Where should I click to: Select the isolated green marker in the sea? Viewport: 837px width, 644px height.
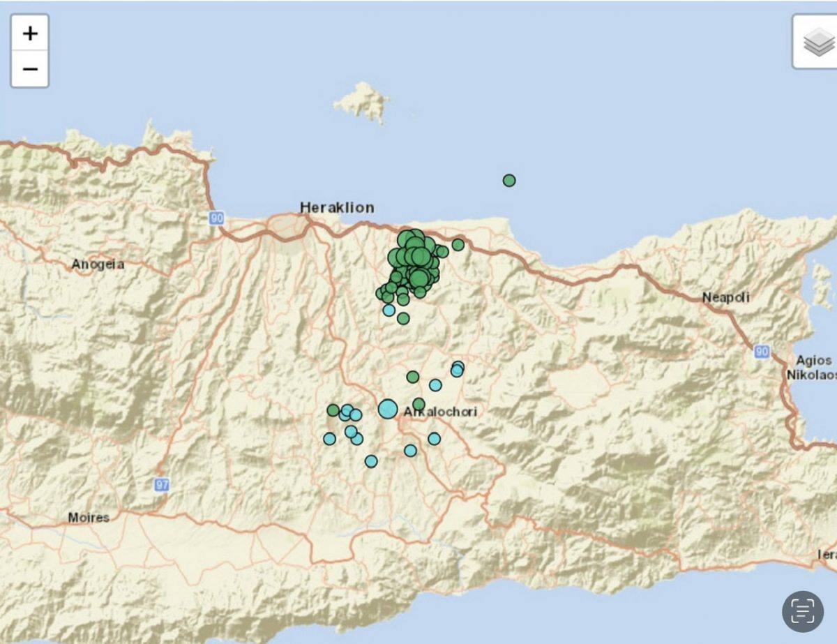pyautogui.click(x=509, y=181)
